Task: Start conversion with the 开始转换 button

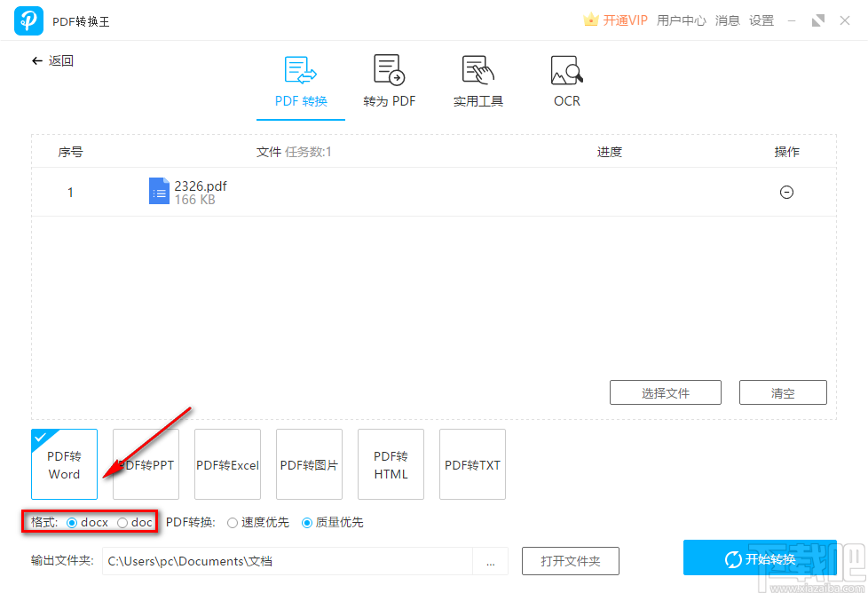Action: click(x=760, y=558)
